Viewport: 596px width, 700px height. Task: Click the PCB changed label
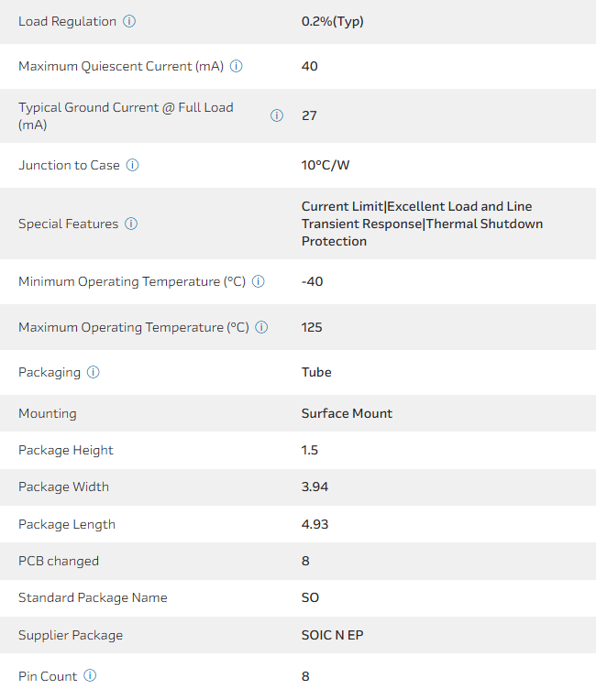[59, 561]
